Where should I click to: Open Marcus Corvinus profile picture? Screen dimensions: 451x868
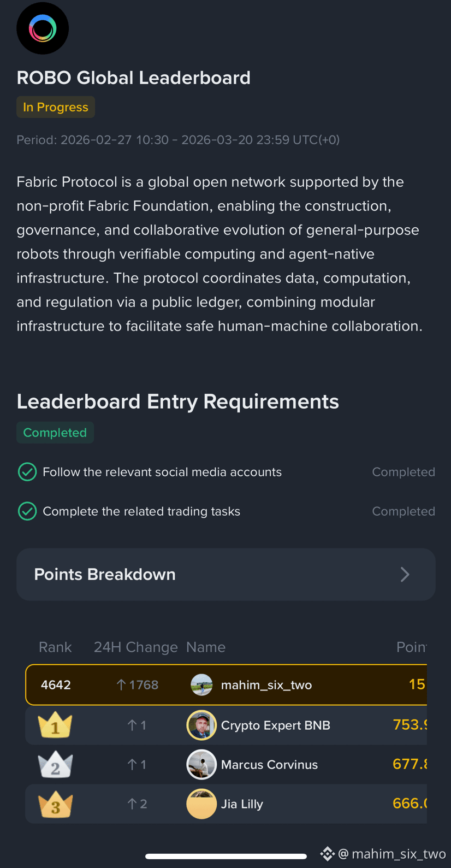(x=201, y=764)
